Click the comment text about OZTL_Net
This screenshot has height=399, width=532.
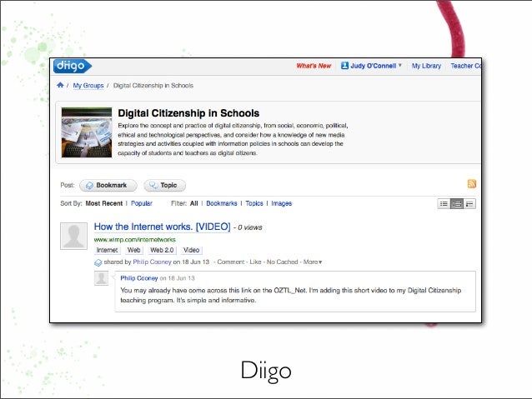coord(291,295)
